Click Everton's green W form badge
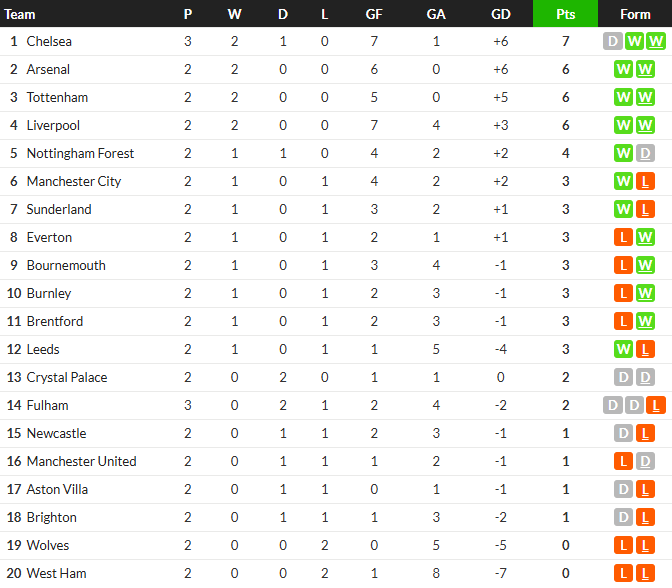This screenshot has height=588, width=672. pos(645,237)
